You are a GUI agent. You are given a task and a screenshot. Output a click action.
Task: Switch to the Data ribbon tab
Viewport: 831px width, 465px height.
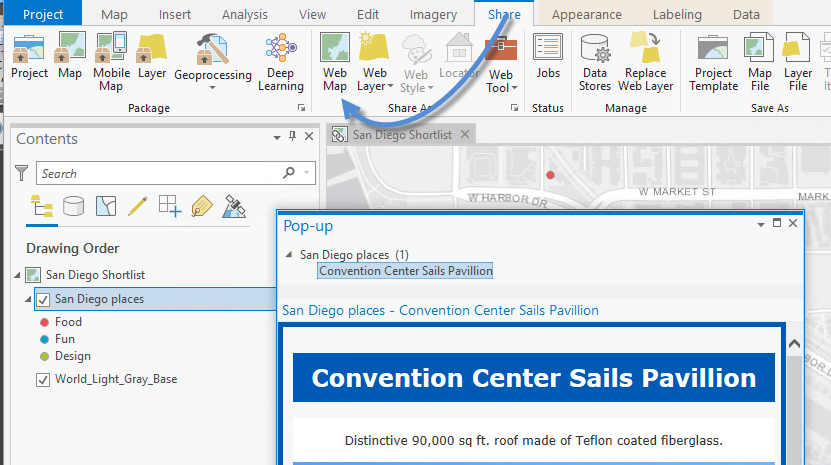pos(746,14)
